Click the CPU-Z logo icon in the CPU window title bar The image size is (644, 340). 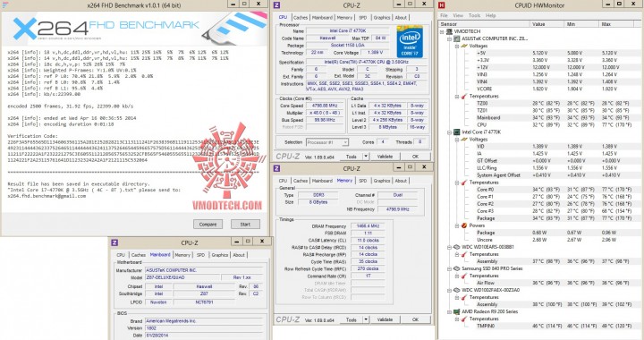276,5
